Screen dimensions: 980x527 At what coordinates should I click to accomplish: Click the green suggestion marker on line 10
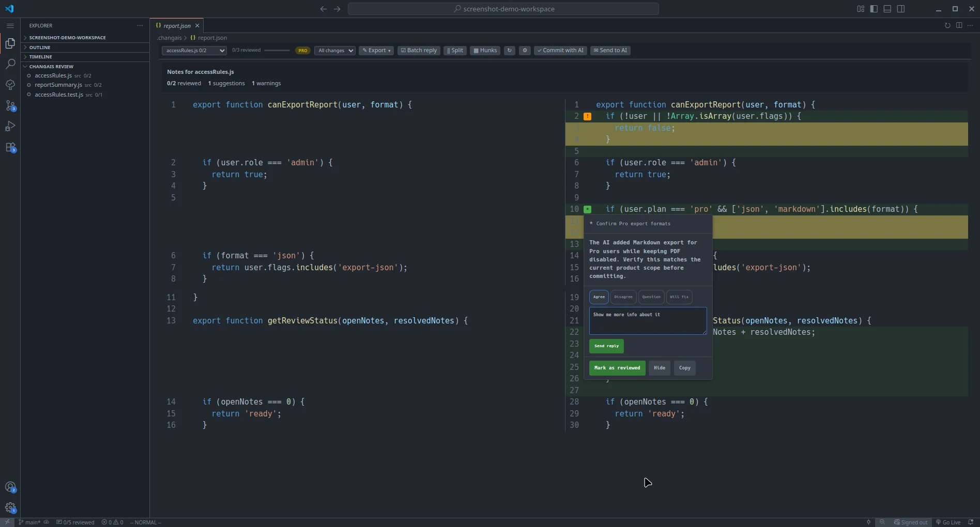pyautogui.click(x=588, y=209)
